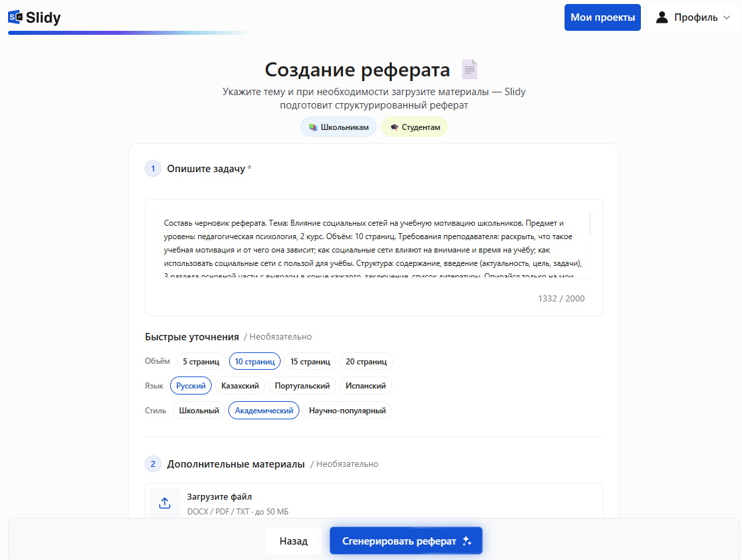Choose 20 страниц volume option
Screen dimensions: 742x560
pyautogui.click(x=366, y=361)
